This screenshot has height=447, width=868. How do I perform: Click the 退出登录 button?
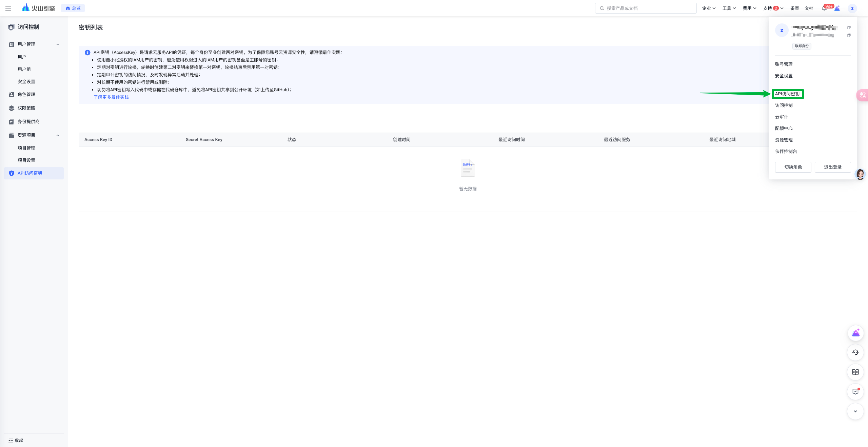(832, 167)
